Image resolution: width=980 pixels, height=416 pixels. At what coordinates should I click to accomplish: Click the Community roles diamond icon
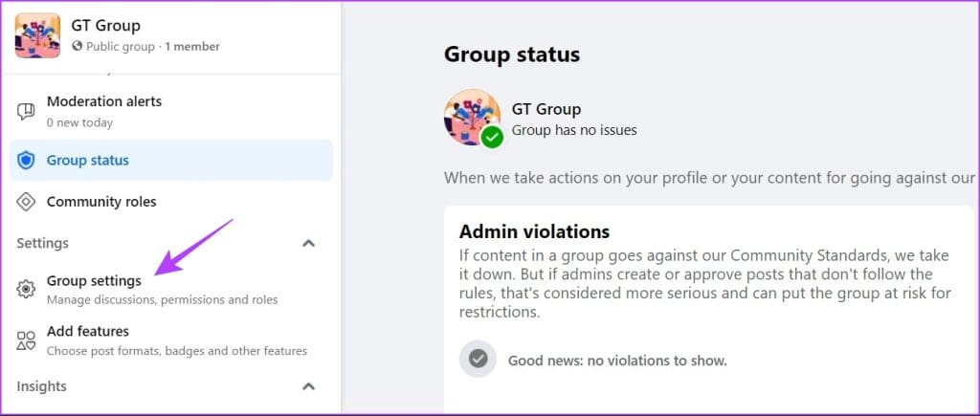(x=27, y=202)
